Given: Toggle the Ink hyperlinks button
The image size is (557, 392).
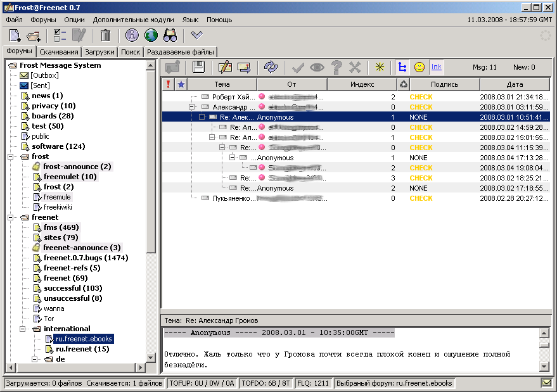Looking at the screenshot, I should (436, 67).
